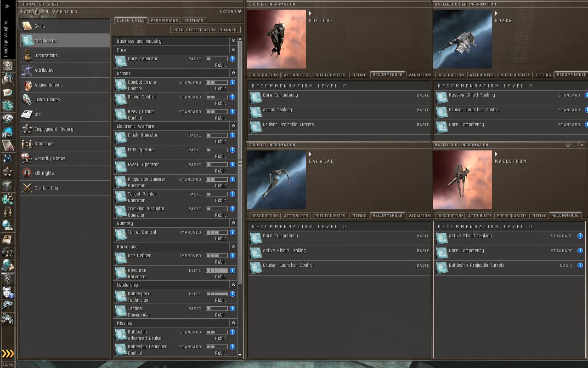Click Open Certification Planner button

coord(205,30)
